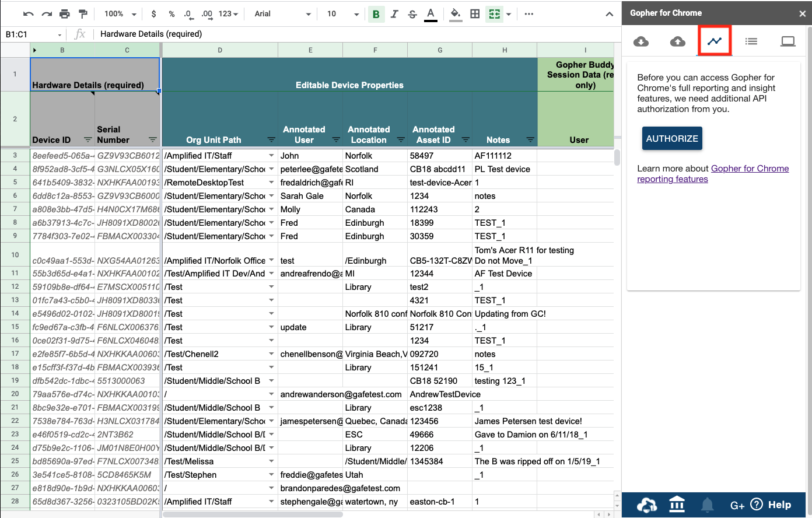Switch to the laptop device tab
Image resolution: width=812 pixels, height=518 pixels.
click(x=787, y=41)
